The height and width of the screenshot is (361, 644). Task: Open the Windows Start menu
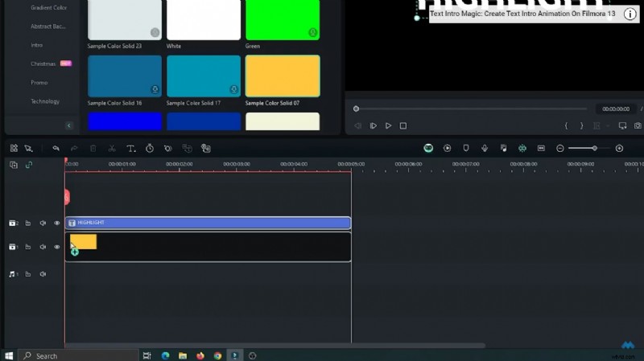click(9, 355)
